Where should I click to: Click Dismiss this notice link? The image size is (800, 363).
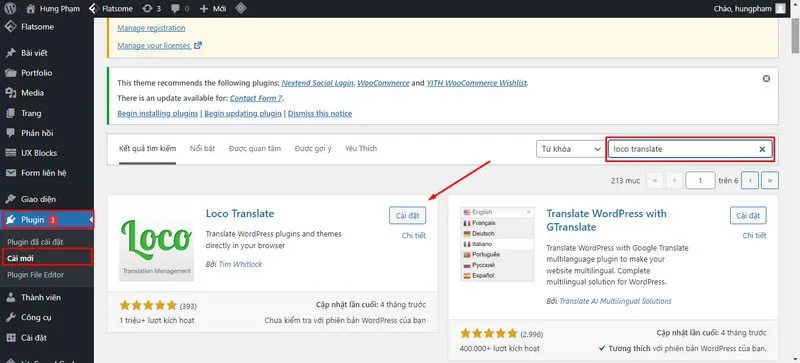[x=320, y=113]
